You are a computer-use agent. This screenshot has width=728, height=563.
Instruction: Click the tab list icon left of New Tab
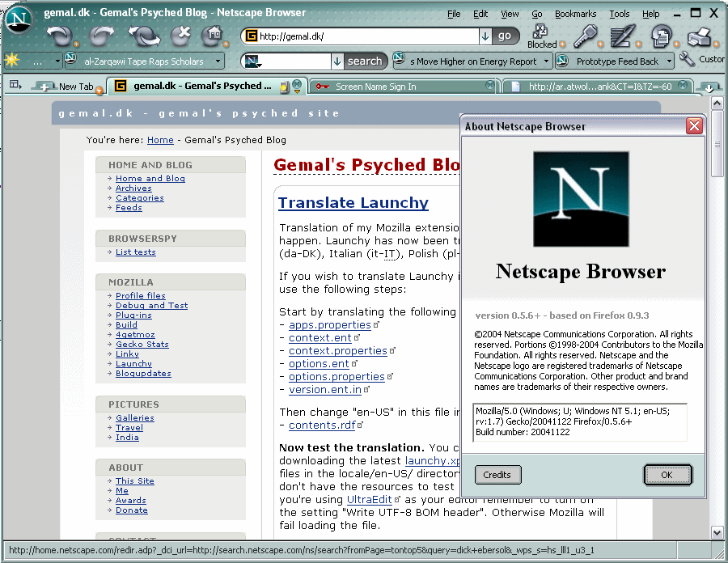pyautogui.click(x=15, y=84)
